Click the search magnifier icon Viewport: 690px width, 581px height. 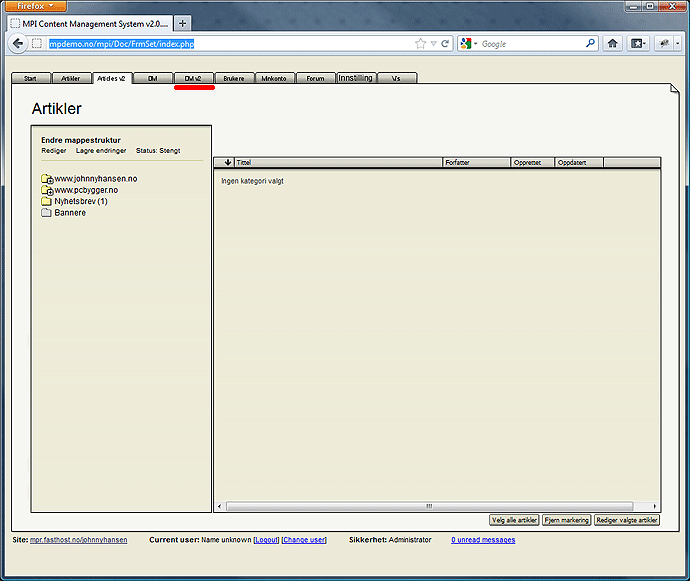(x=590, y=43)
